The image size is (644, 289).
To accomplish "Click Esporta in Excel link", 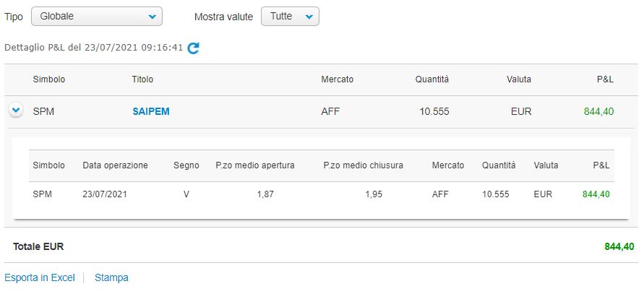I will (x=40, y=278).
